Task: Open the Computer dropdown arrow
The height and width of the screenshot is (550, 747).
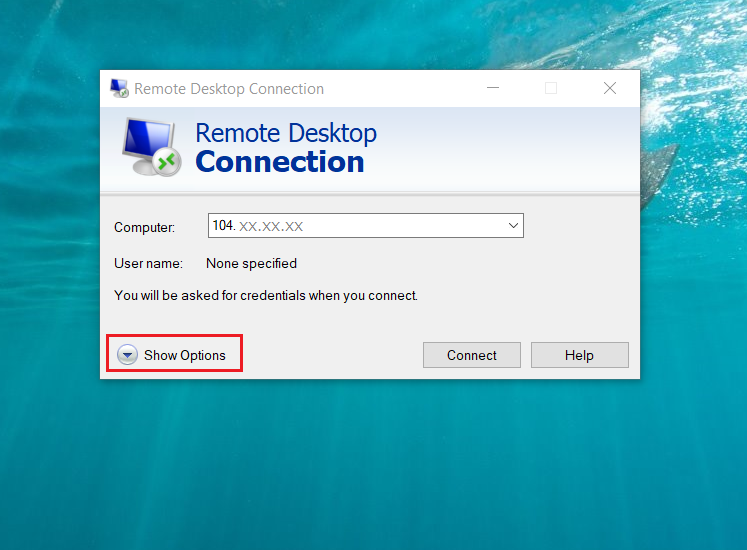Action: point(513,225)
